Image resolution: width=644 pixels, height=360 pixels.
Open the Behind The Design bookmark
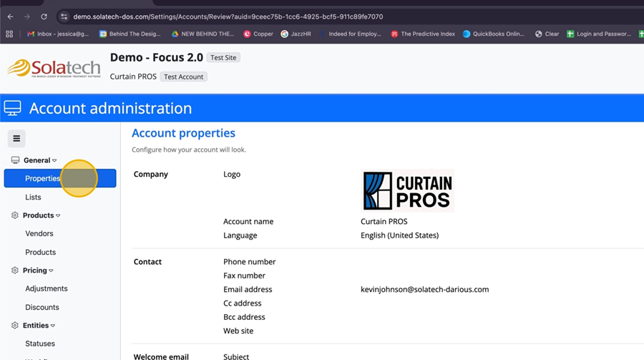coord(130,34)
